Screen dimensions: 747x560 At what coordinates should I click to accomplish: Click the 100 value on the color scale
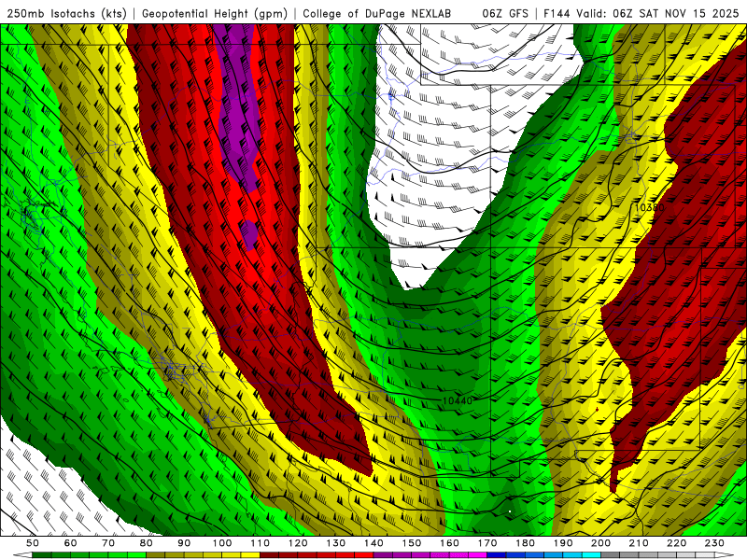point(222,543)
